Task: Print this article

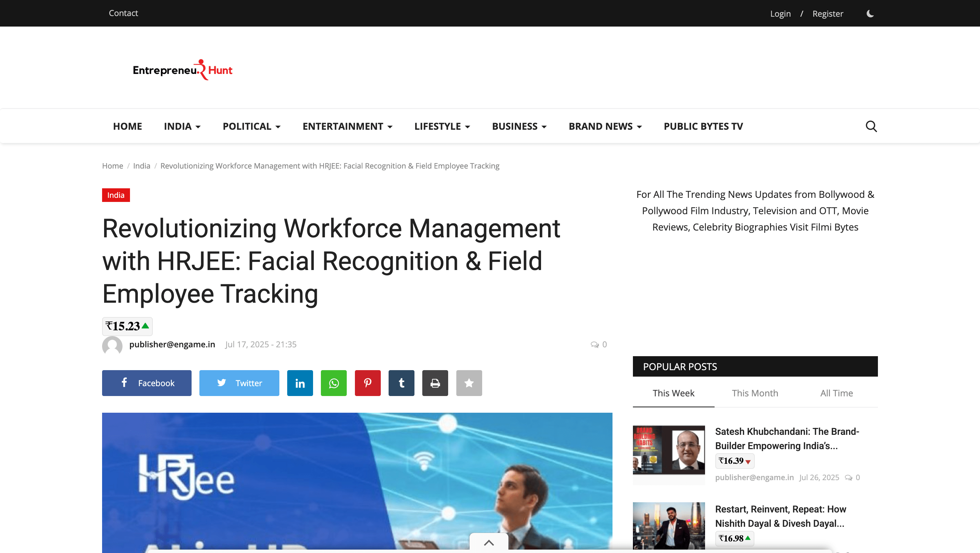Action: click(435, 383)
